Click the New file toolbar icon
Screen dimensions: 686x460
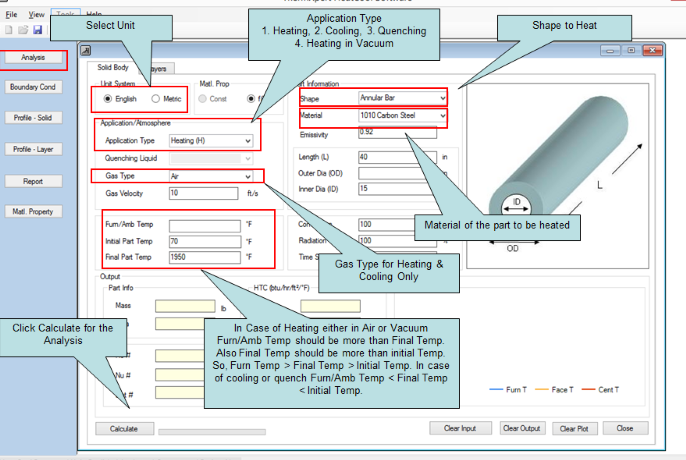9,30
